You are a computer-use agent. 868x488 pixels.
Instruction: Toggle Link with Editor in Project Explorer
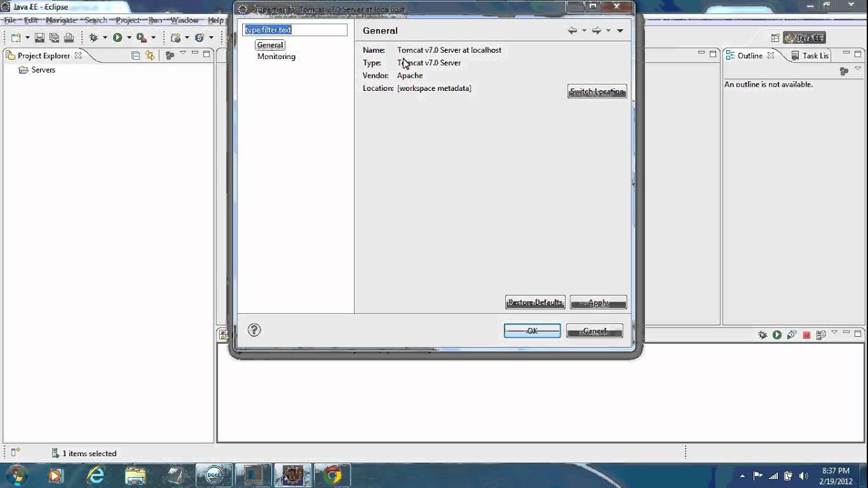pyautogui.click(x=150, y=56)
